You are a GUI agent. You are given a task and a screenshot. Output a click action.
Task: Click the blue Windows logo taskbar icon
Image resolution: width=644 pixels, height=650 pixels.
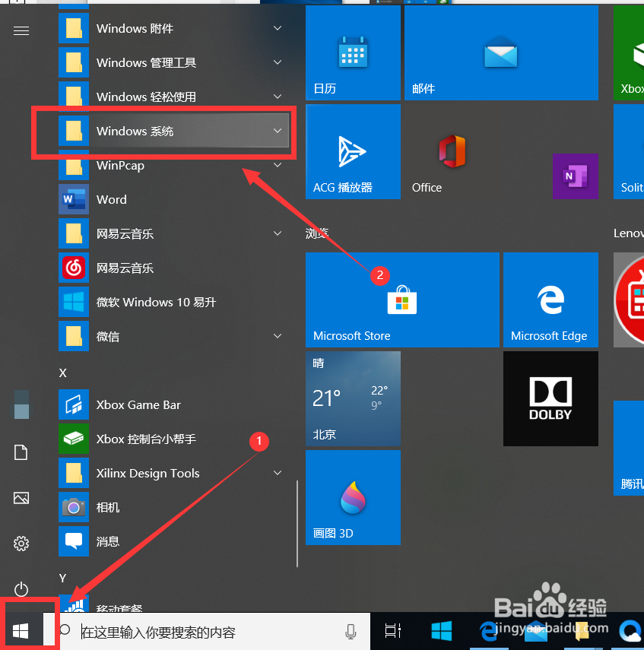[442, 631]
